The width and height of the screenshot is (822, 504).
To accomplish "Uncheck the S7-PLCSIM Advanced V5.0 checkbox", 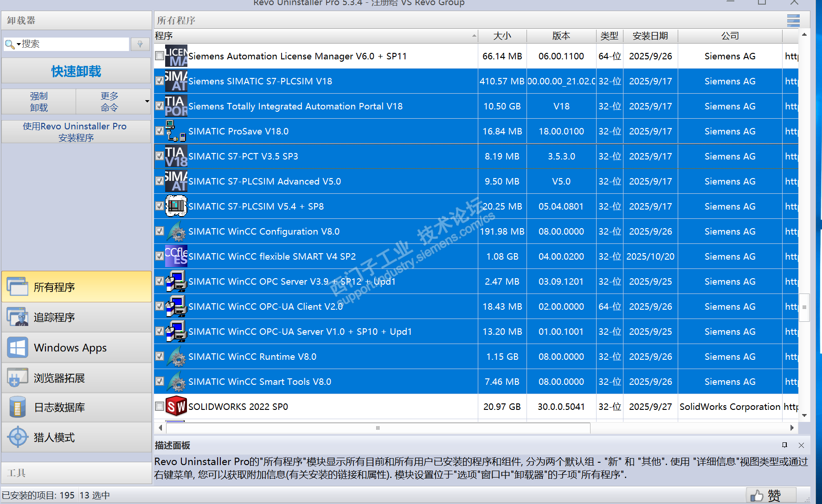I will (160, 181).
